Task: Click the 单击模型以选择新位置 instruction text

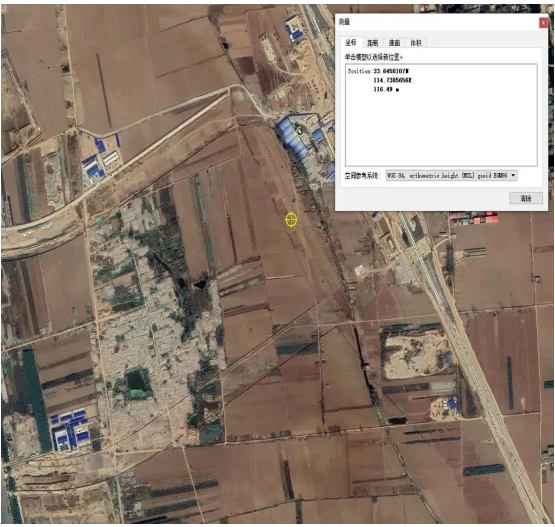Action: (374, 57)
